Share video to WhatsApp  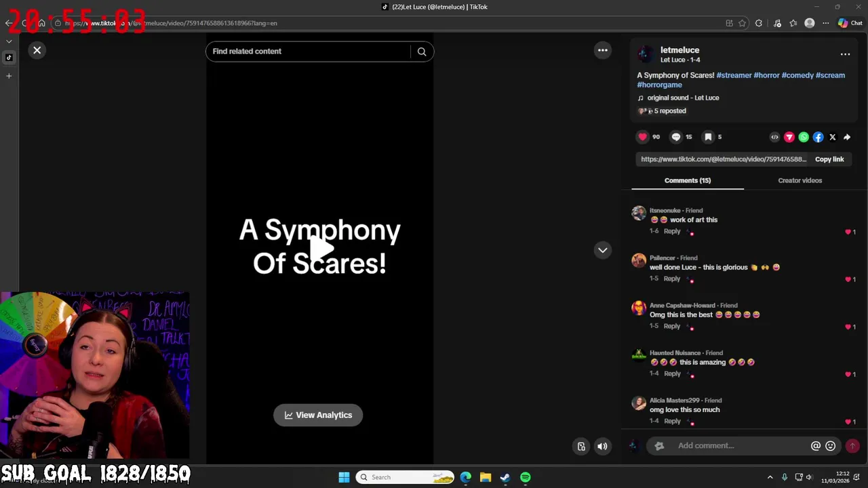pos(804,137)
